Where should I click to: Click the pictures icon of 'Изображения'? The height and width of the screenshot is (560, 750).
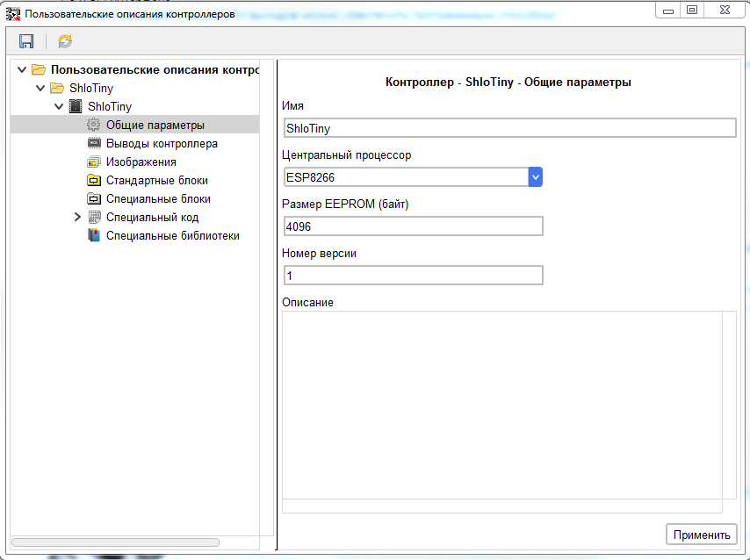[x=94, y=162]
